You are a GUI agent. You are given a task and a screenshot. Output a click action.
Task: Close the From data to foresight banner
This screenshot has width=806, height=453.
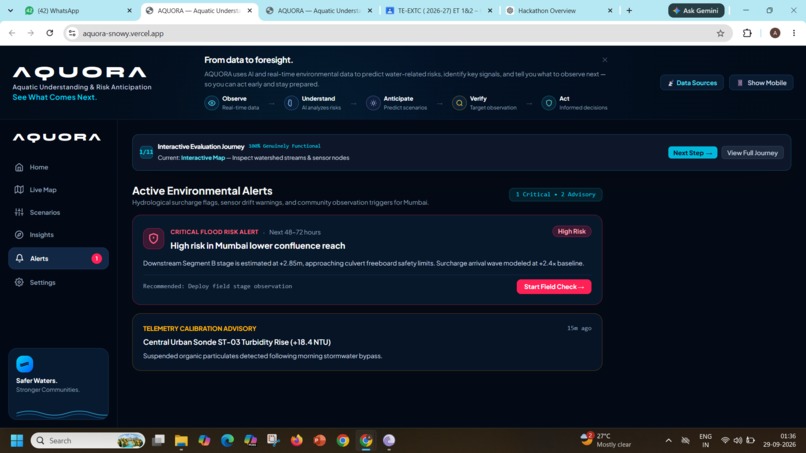(604, 60)
